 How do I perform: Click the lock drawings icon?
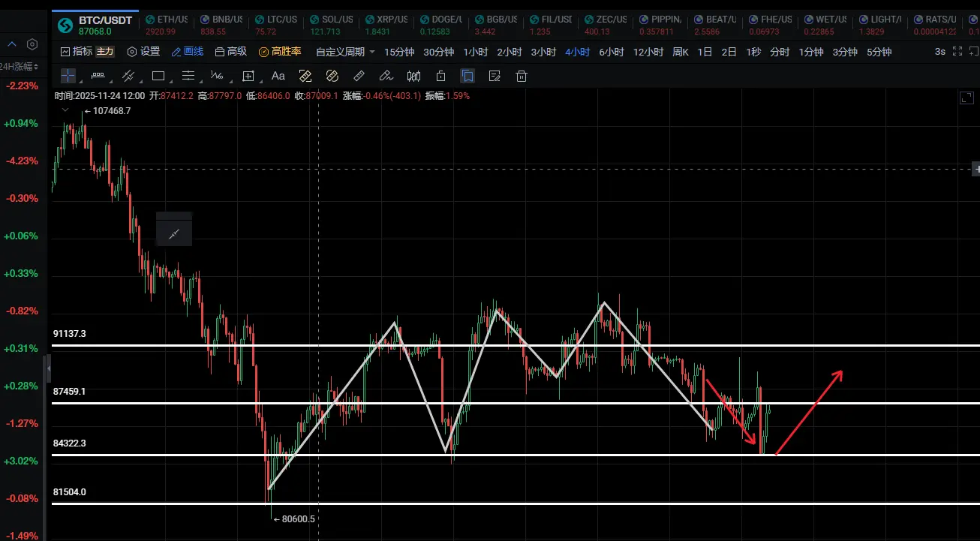441,76
